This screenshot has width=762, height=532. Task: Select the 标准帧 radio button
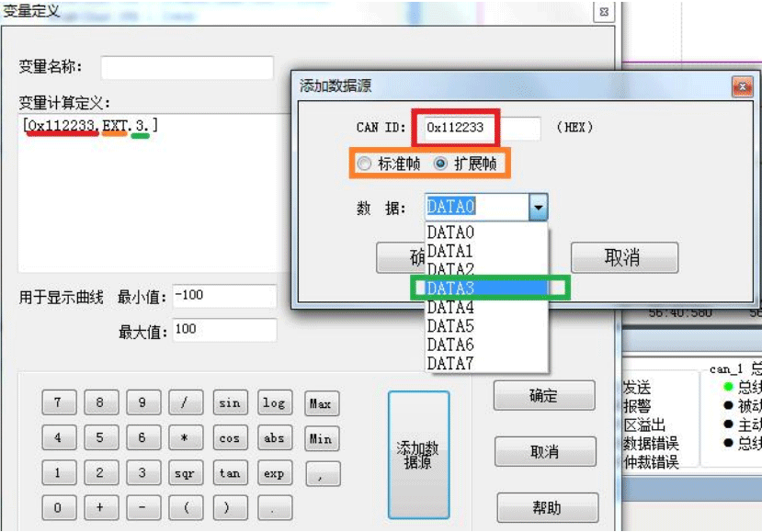coord(365,164)
